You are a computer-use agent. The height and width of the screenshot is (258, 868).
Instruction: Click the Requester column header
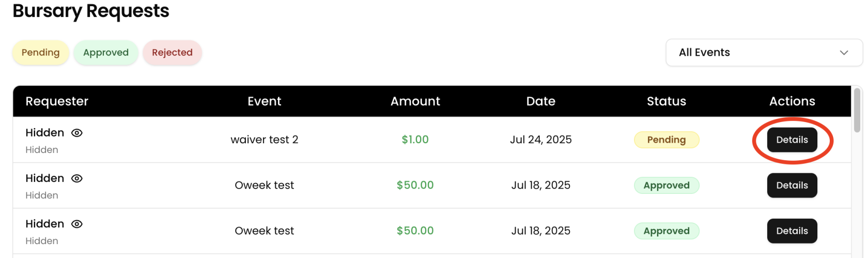point(57,101)
